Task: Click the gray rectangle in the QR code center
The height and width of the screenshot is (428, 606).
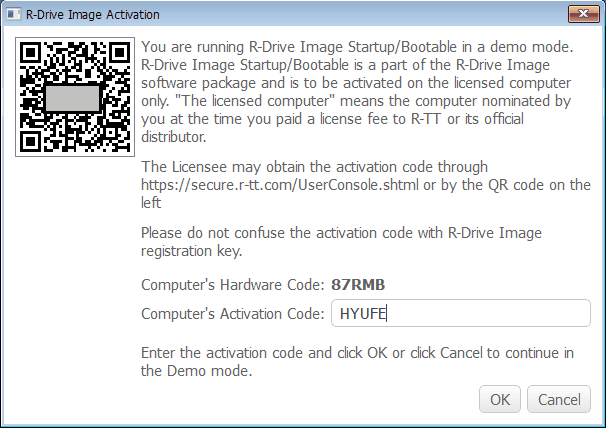Action: [x=73, y=98]
